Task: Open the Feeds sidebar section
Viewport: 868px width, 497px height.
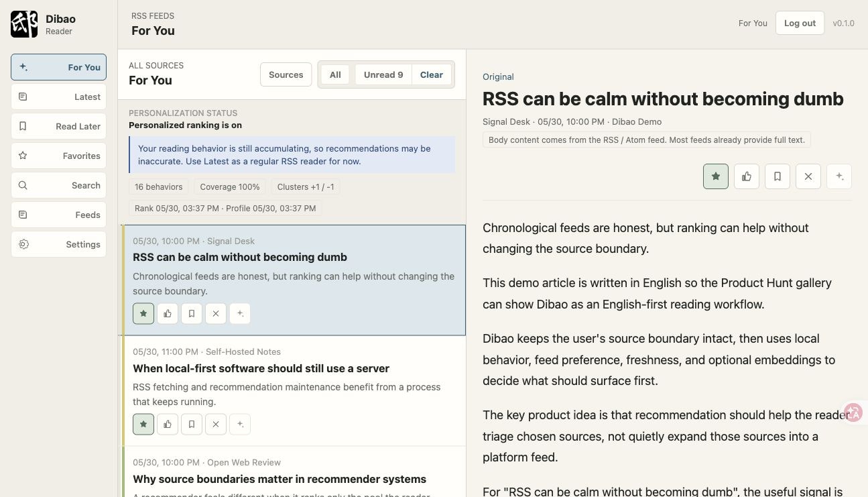Action: point(58,215)
